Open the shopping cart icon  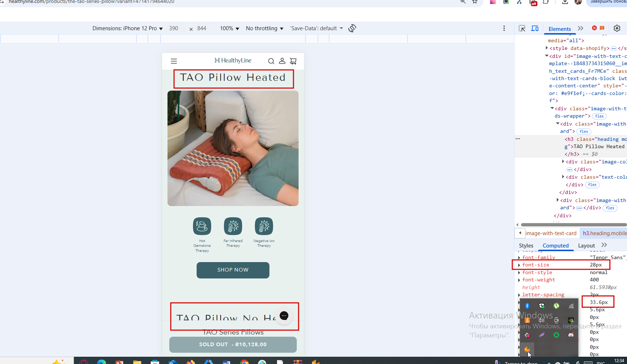click(x=293, y=61)
